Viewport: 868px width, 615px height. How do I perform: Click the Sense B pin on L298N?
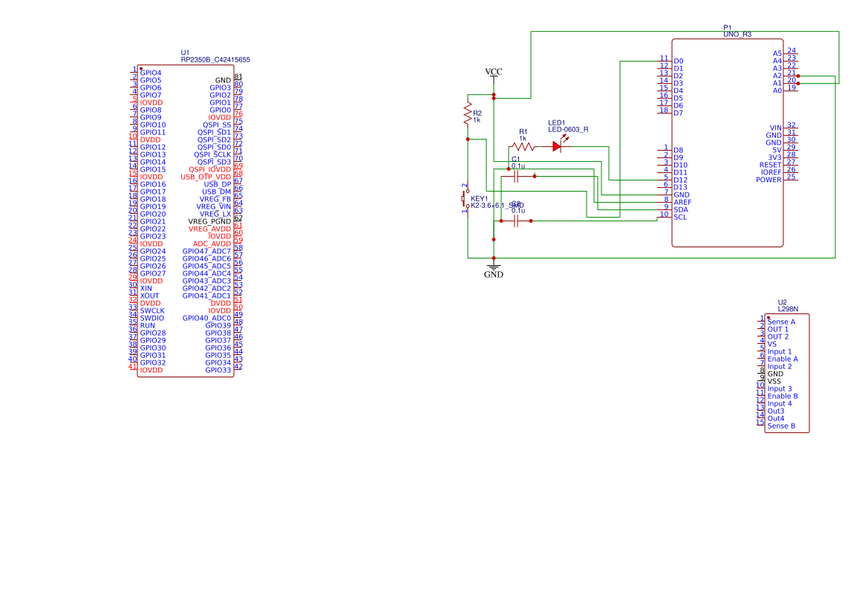point(781,426)
